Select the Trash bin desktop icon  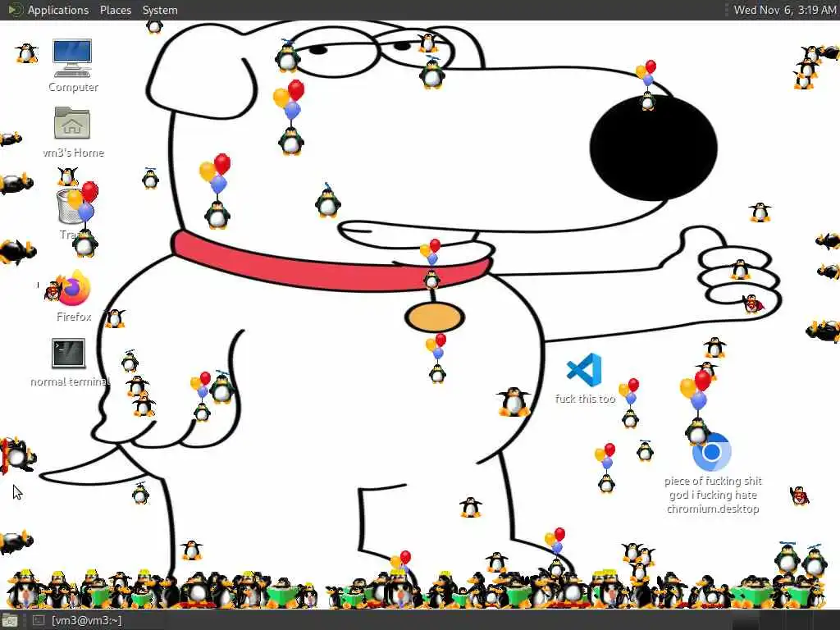[x=71, y=207]
